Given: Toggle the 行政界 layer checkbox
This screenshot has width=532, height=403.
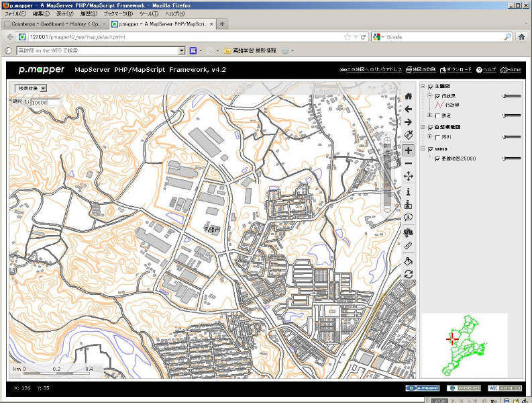Looking at the screenshot, I should coord(437,97).
